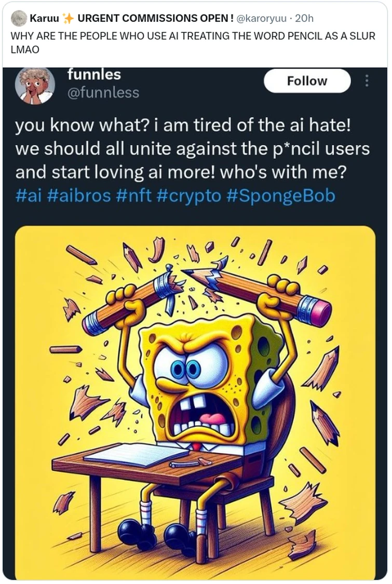Open the @funnless handle
The height and width of the screenshot is (584, 392).
103,92
